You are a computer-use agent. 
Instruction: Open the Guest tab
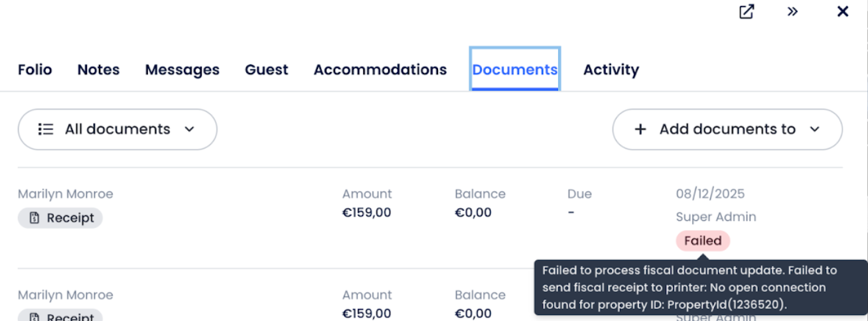(x=266, y=70)
